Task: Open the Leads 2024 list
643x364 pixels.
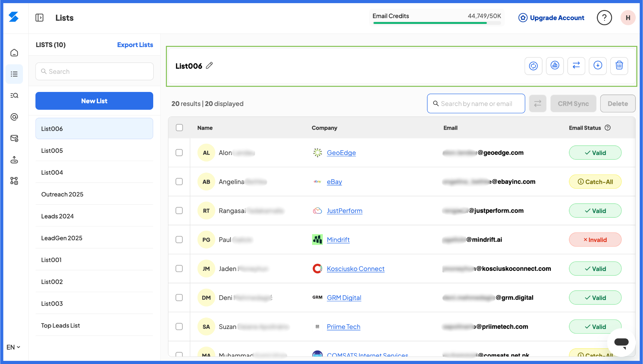Action: click(x=94, y=216)
